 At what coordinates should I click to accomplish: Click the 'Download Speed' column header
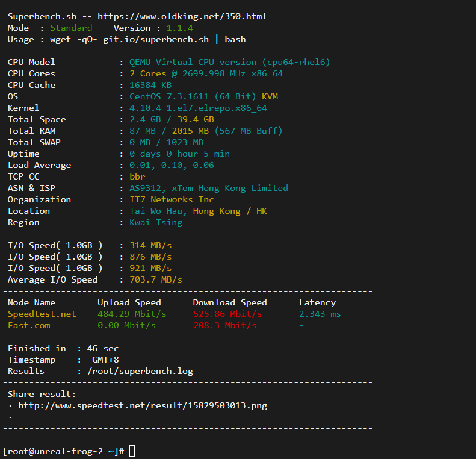pos(230,302)
